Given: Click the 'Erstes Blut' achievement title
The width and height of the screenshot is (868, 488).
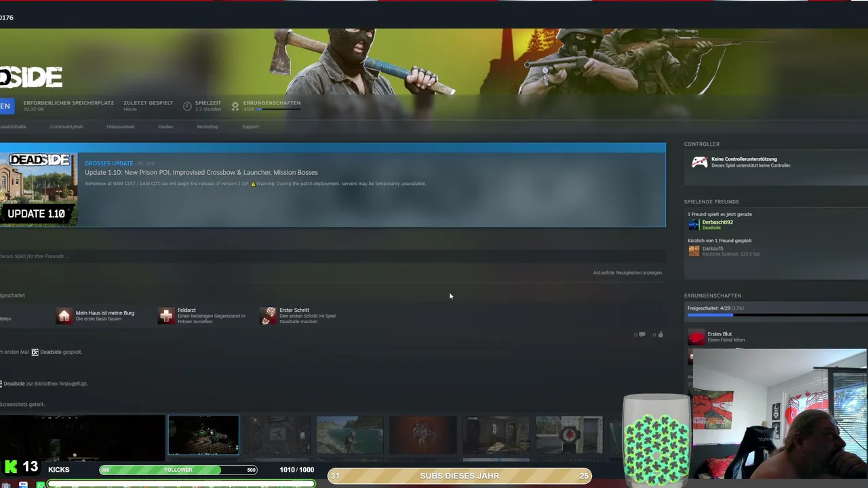Looking at the screenshot, I should (x=719, y=334).
